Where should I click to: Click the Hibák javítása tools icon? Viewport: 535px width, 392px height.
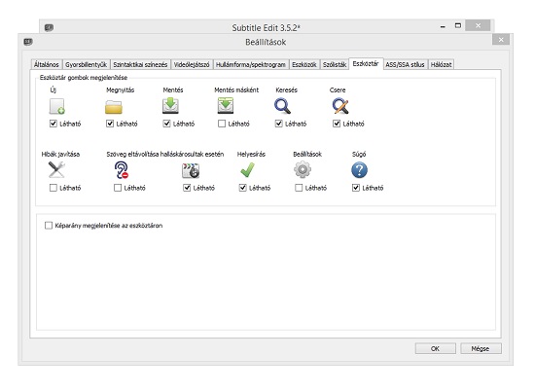(x=56, y=169)
